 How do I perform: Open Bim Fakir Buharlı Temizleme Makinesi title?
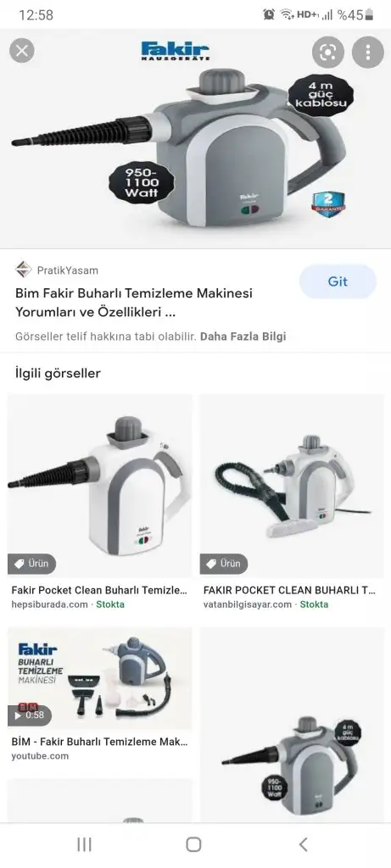133,303
